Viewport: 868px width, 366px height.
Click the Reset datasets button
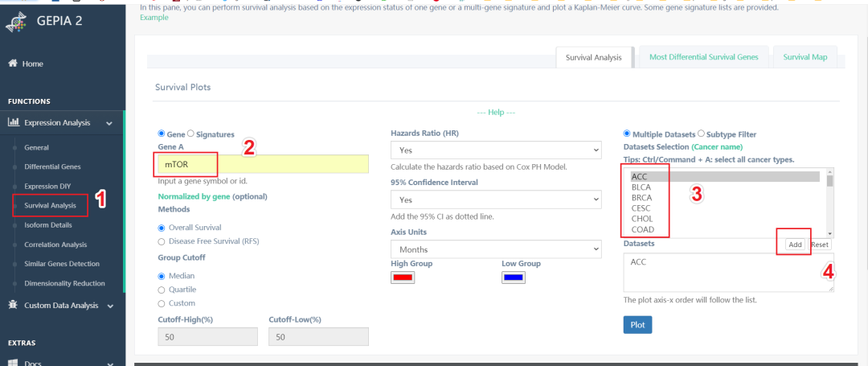820,245
